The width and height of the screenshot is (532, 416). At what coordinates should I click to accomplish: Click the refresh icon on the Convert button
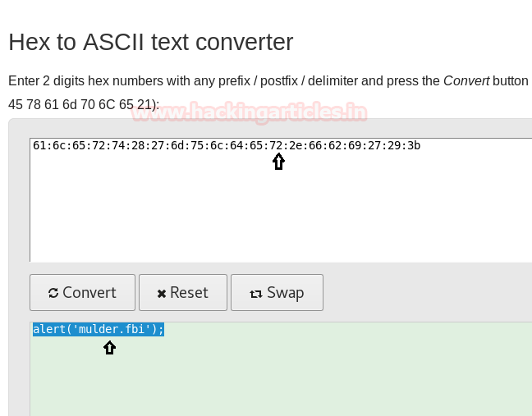53,293
